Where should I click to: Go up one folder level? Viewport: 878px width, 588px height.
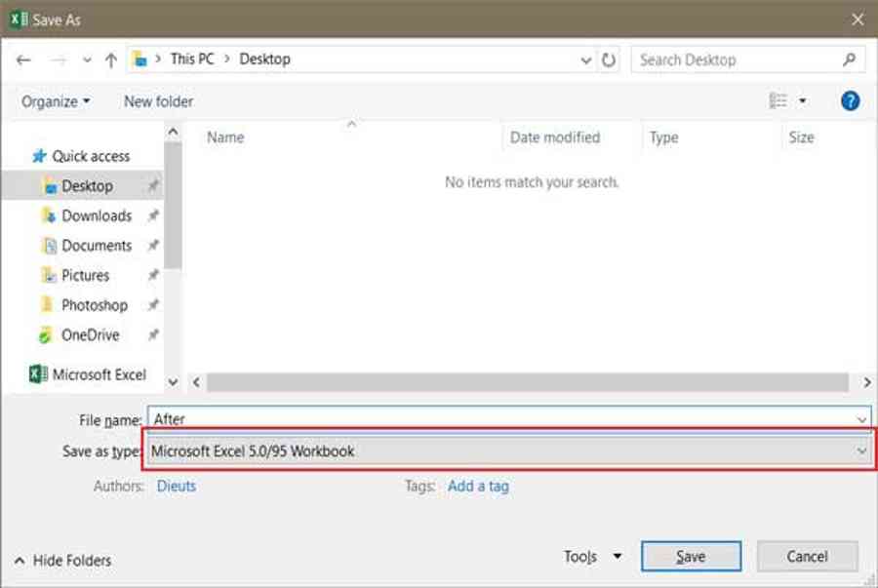pyautogui.click(x=111, y=59)
